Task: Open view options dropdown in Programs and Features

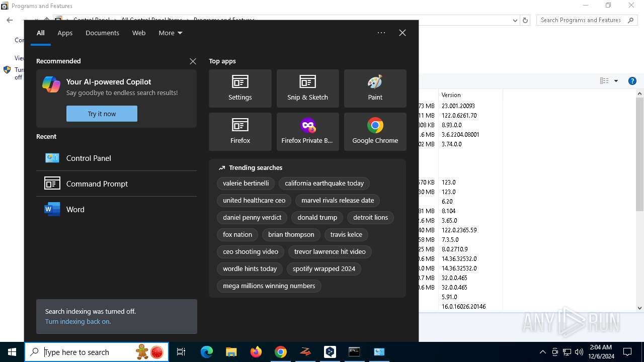Action: point(616,81)
